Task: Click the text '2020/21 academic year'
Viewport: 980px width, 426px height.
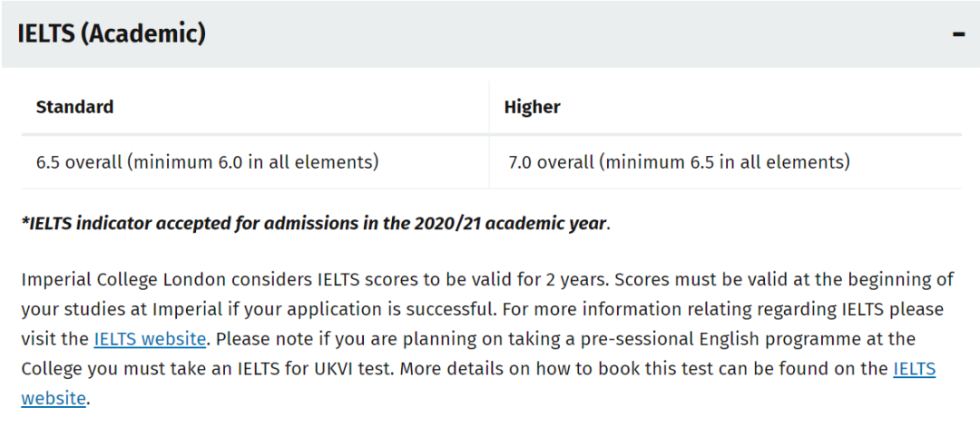Action: tap(510, 224)
